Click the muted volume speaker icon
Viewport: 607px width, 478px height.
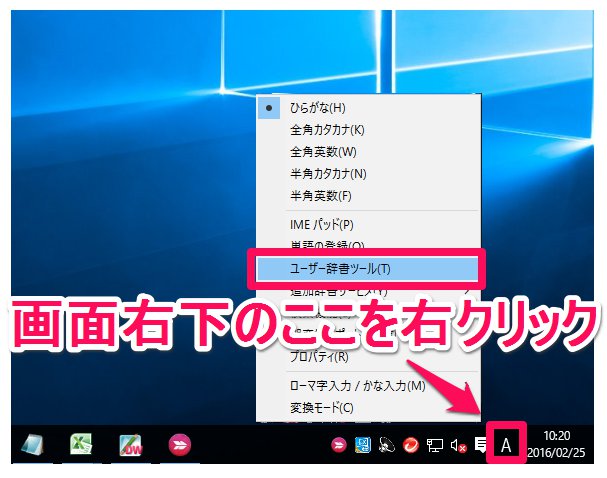pyautogui.click(x=458, y=445)
